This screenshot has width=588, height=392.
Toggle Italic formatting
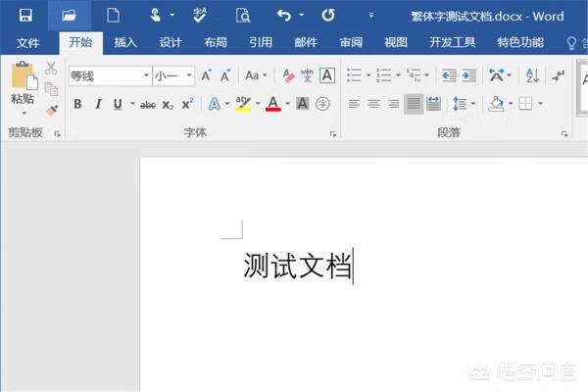[x=98, y=104]
